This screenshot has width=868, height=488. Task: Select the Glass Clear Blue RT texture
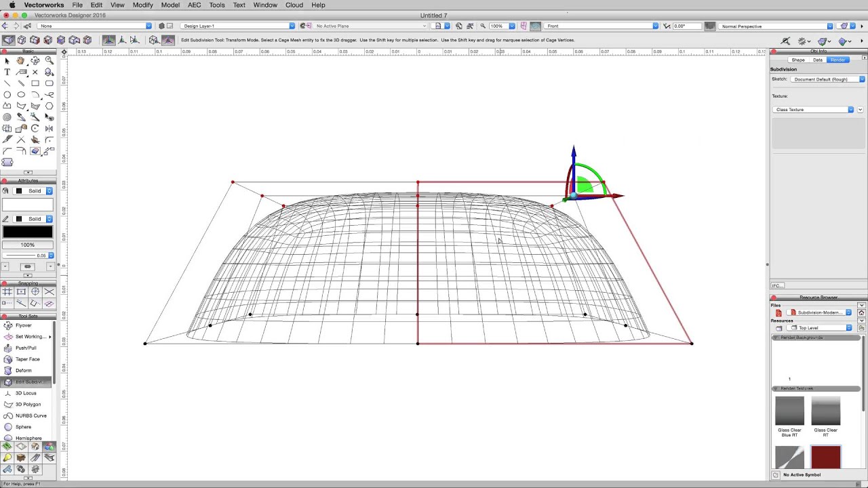tap(789, 416)
